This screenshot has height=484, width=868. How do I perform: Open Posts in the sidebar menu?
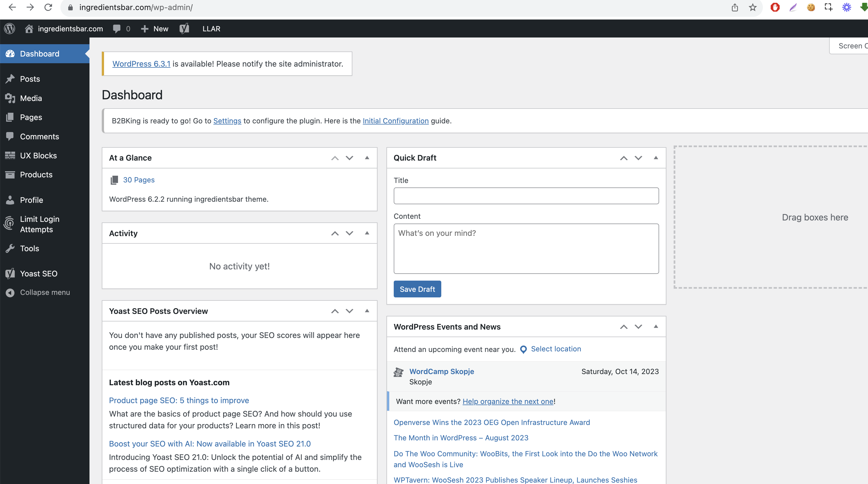coord(44,79)
